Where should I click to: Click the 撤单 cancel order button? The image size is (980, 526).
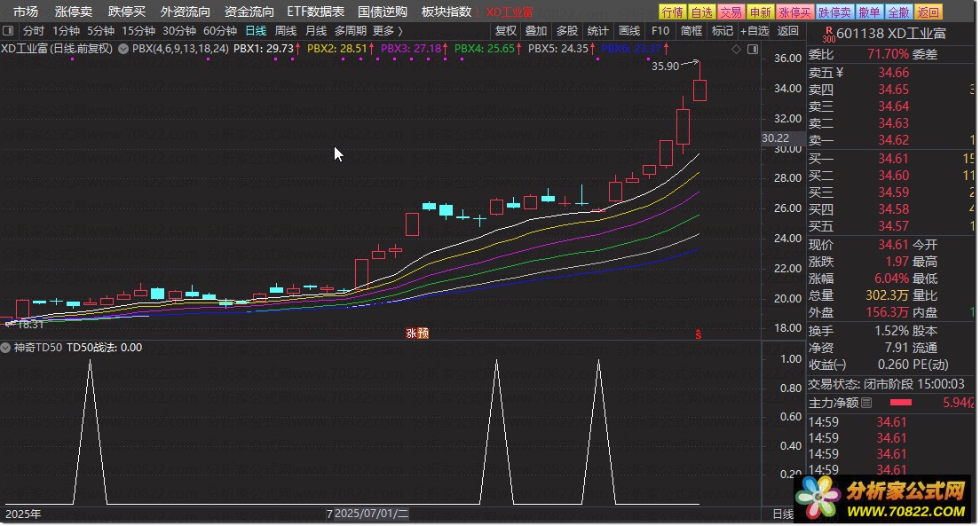click(869, 12)
